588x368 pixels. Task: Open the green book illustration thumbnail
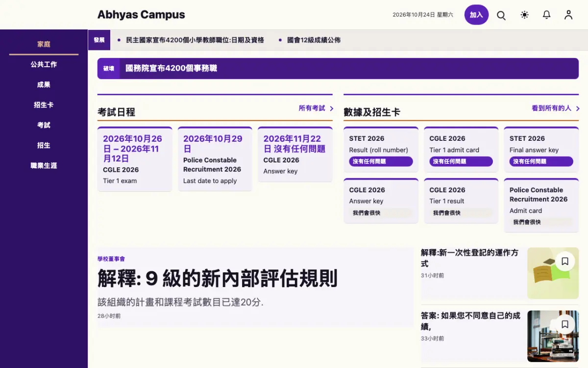tap(553, 273)
